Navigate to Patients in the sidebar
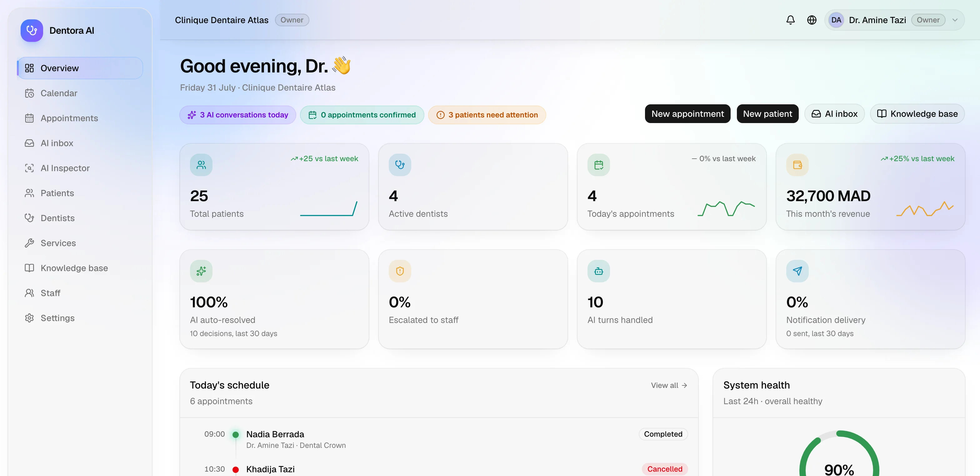980x476 pixels. coord(80,193)
